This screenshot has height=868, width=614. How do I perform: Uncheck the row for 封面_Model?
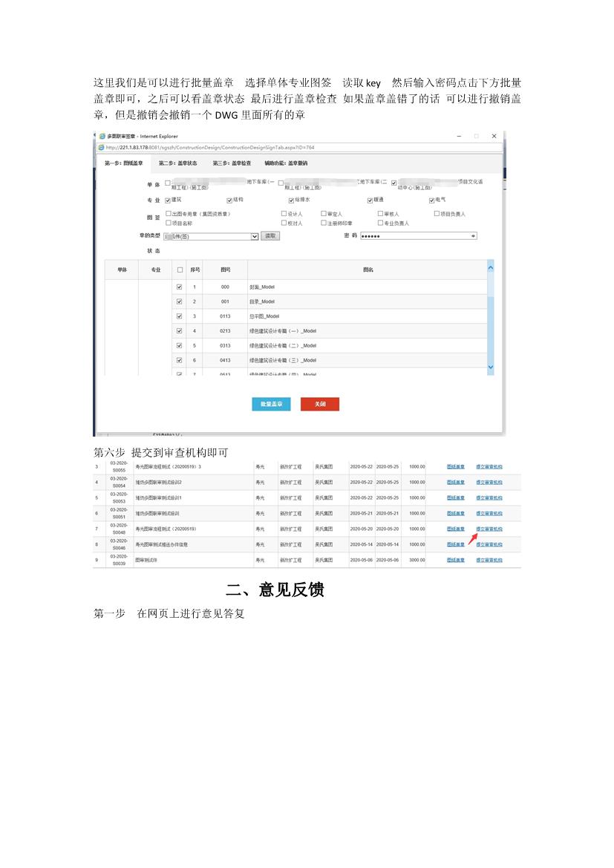[180, 287]
